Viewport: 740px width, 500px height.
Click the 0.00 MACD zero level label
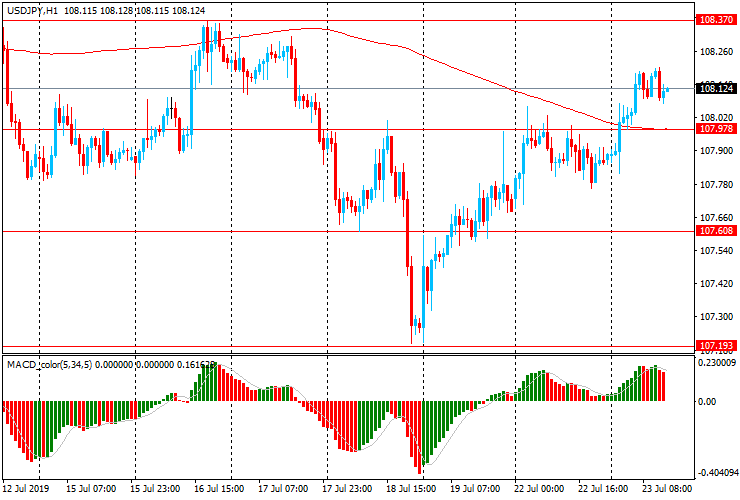[707, 401]
